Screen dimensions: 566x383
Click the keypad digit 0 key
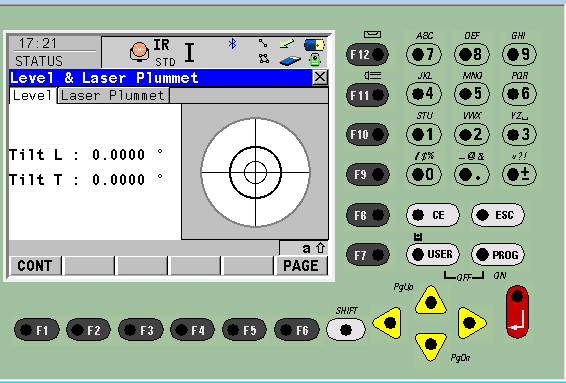tap(424, 175)
